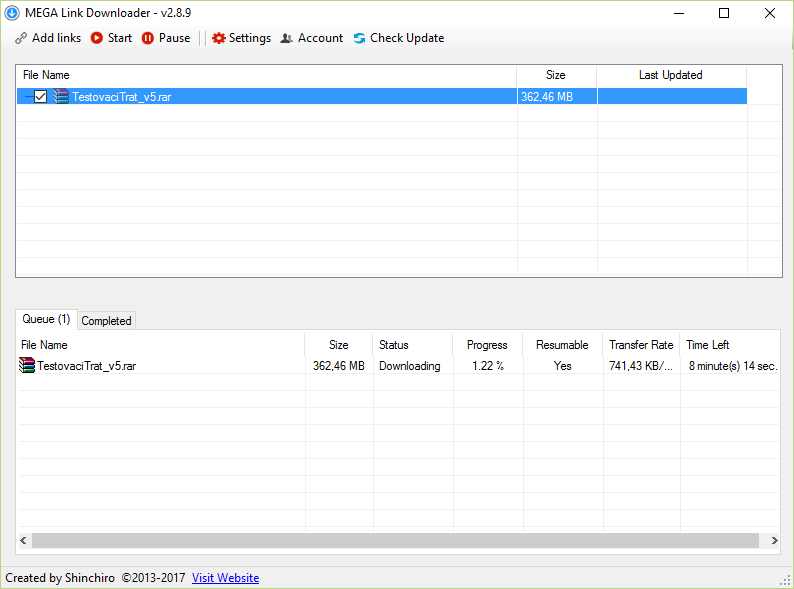Viewport: 794px width, 589px height.
Task: Click the Settings button label
Action: click(x=250, y=38)
